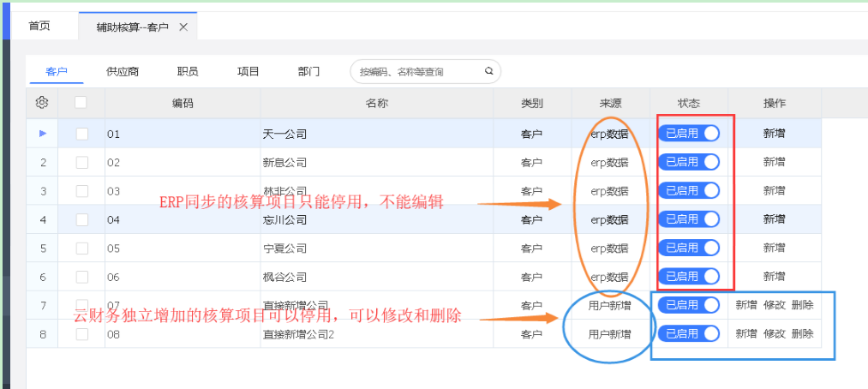The image size is (868, 389).
Task: Select the 新息公司 name cell
Action: pyautogui.click(x=376, y=162)
